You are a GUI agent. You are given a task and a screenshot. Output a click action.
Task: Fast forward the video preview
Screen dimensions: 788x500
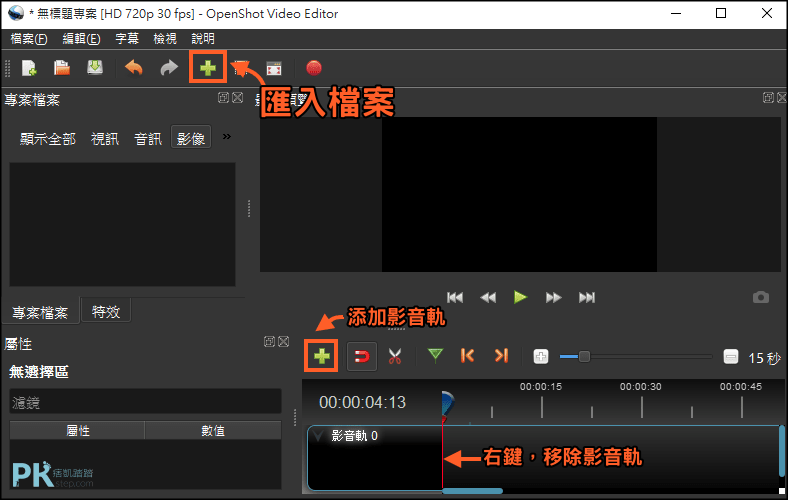553,297
